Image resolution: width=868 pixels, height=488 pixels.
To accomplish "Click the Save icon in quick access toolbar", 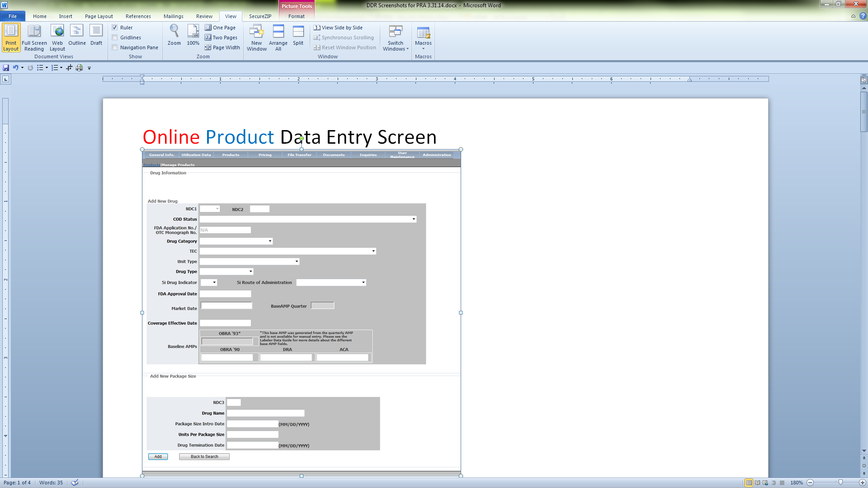I will [x=6, y=68].
